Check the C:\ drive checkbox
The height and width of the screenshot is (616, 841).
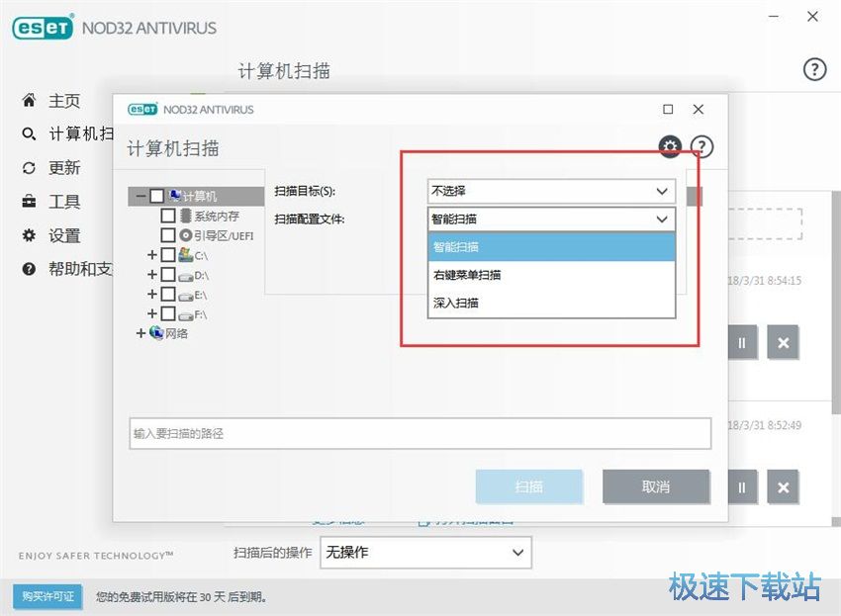pos(168,255)
